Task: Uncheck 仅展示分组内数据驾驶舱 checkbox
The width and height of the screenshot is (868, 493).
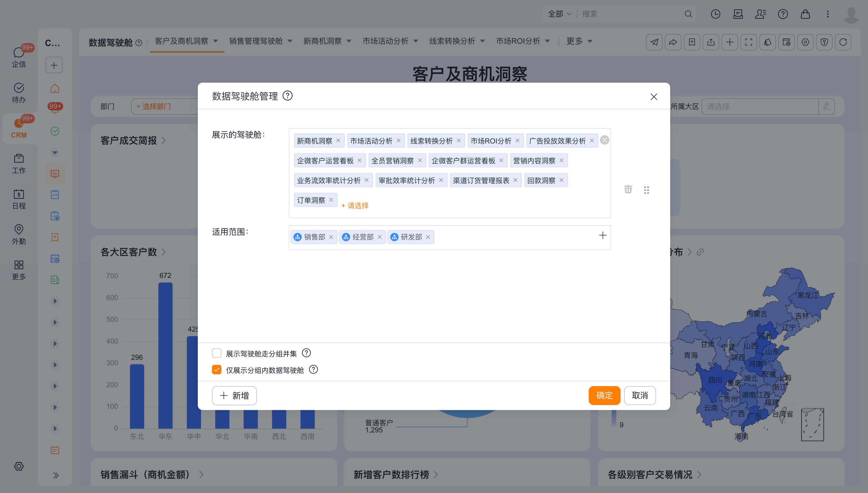Action: tap(217, 370)
